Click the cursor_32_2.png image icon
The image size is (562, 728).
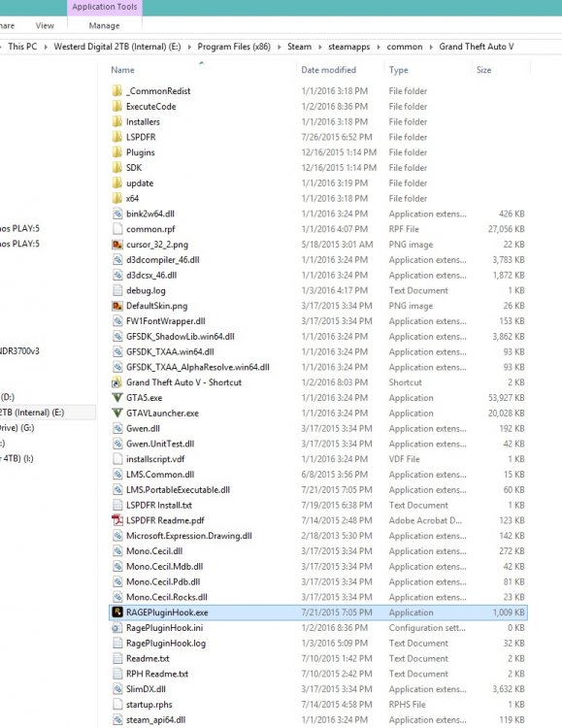(x=117, y=244)
